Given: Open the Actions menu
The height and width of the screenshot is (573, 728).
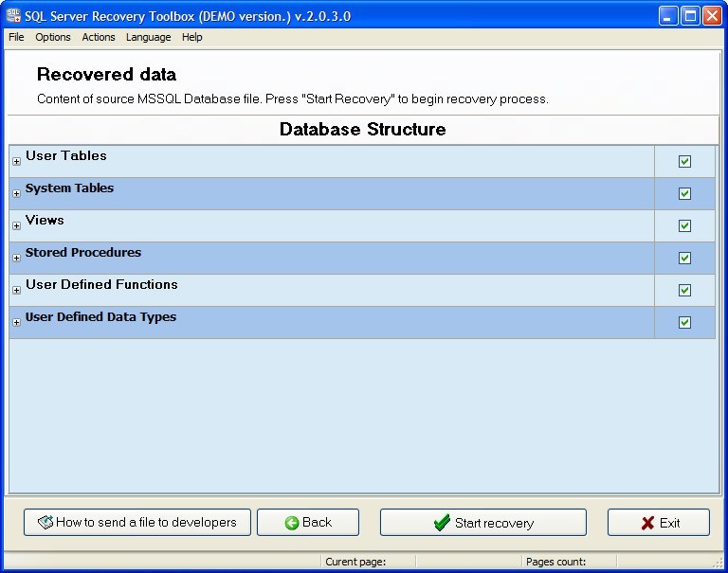Looking at the screenshot, I should (99, 37).
